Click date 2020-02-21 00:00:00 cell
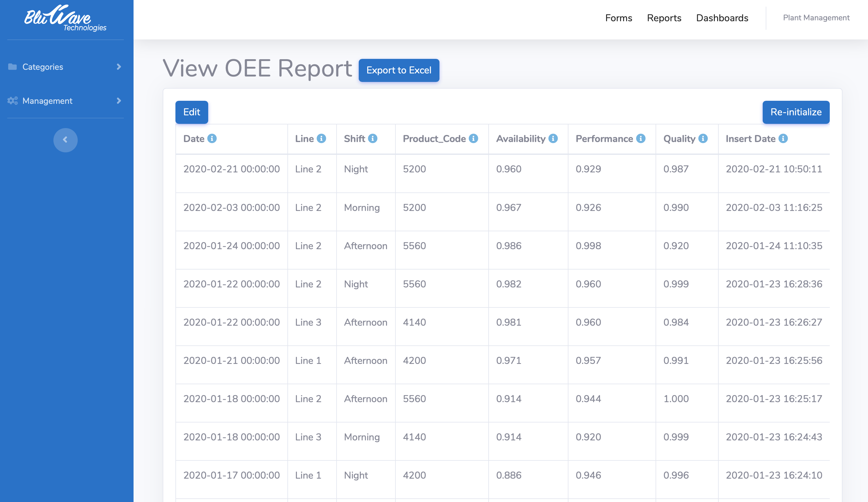 (x=232, y=169)
